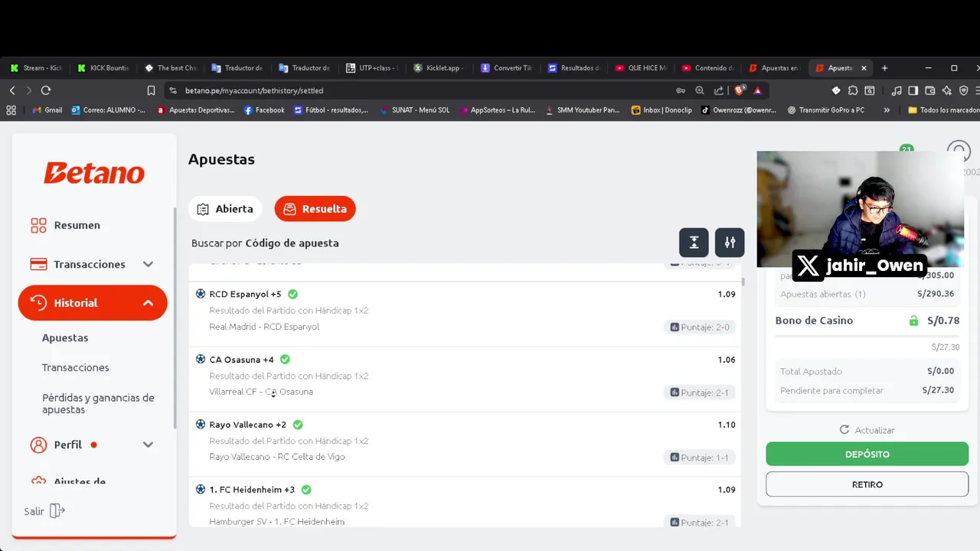Open the Inbox | Donoclip bookmark
Image resolution: width=980 pixels, height=551 pixels.
[x=661, y=110]
